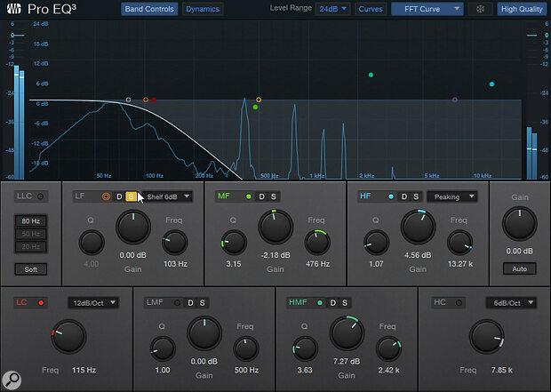The height and width of the screenshot is (392, 551).
Task: Select the purple HC node on curve
Action: tap(455, 100)
